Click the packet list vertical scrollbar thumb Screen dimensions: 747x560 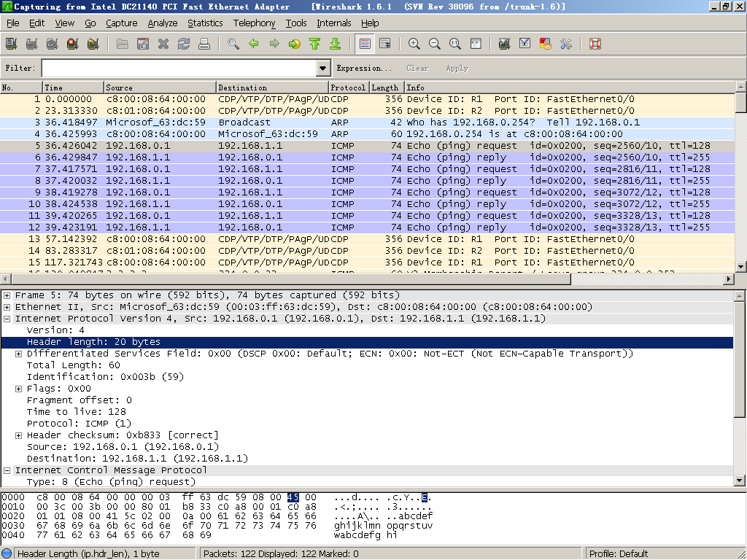pyautogui.click(x=740, y=102)
